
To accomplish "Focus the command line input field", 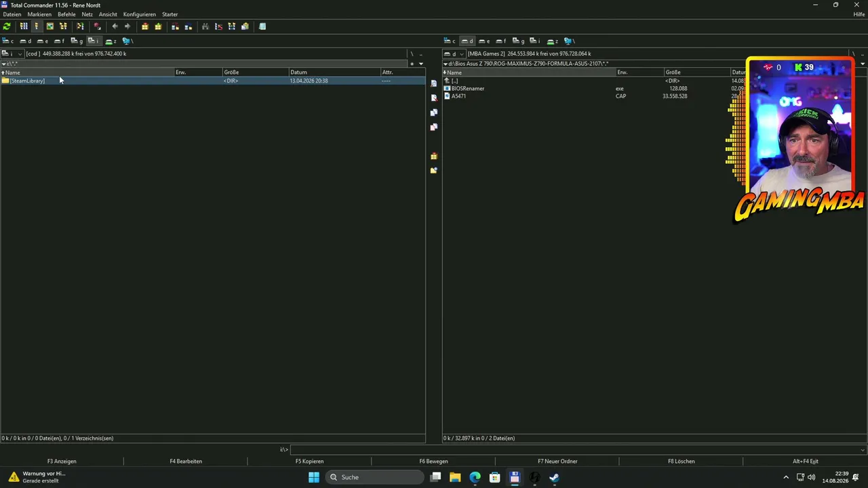I will tap(578, 449).
